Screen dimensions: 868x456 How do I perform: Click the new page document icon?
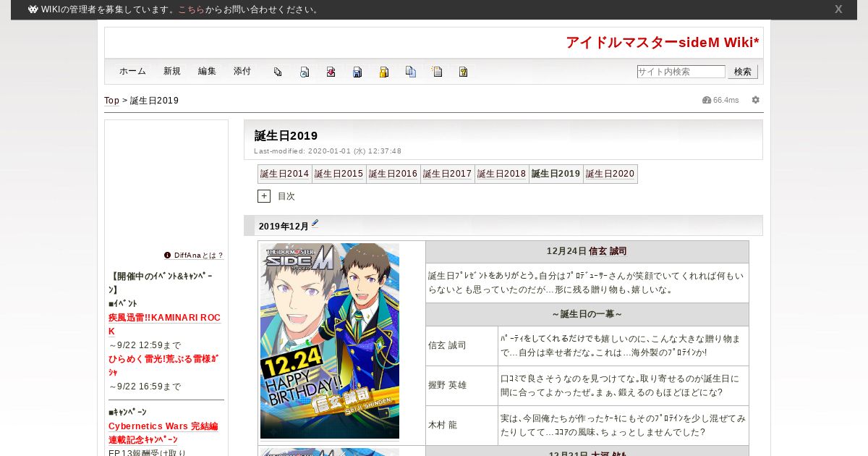click(x=437, y=72)
